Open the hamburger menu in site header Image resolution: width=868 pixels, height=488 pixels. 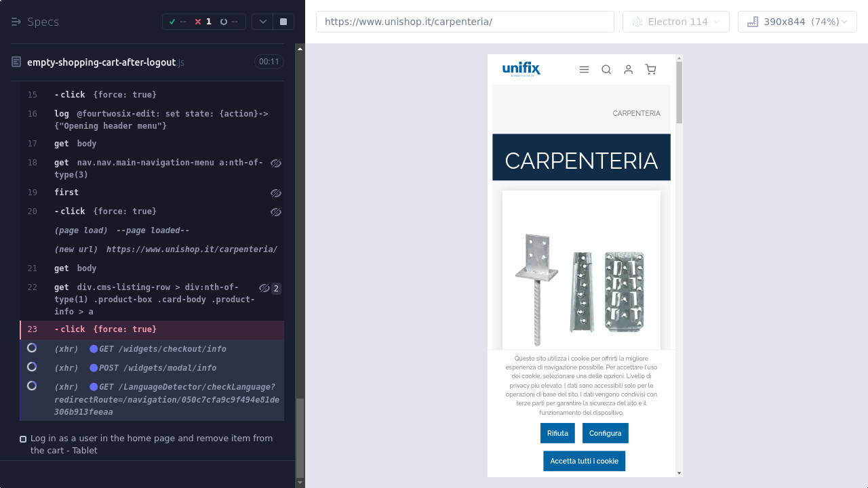point(584,69)
